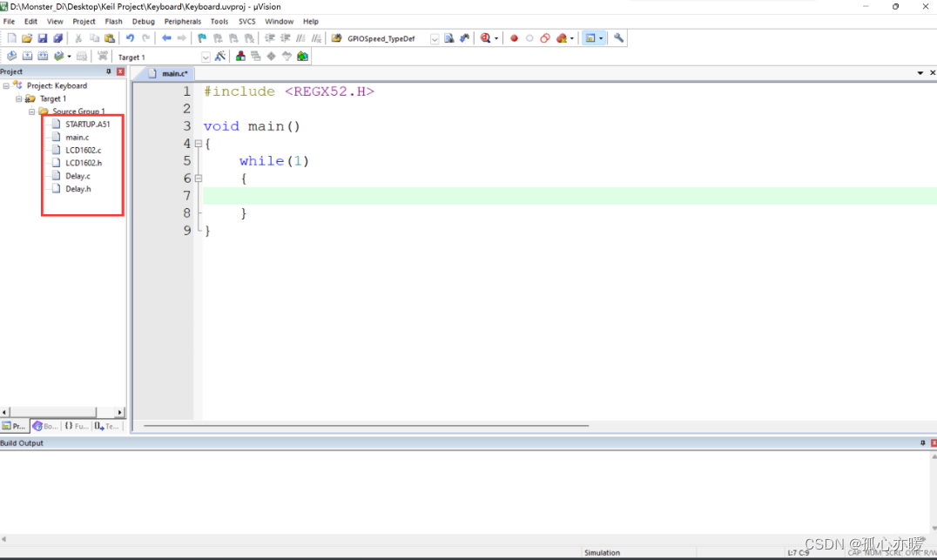The height and width of the screenshot is (560, 937).
Task: Click the Incremental Find icon
Action: tap(464, 38)
